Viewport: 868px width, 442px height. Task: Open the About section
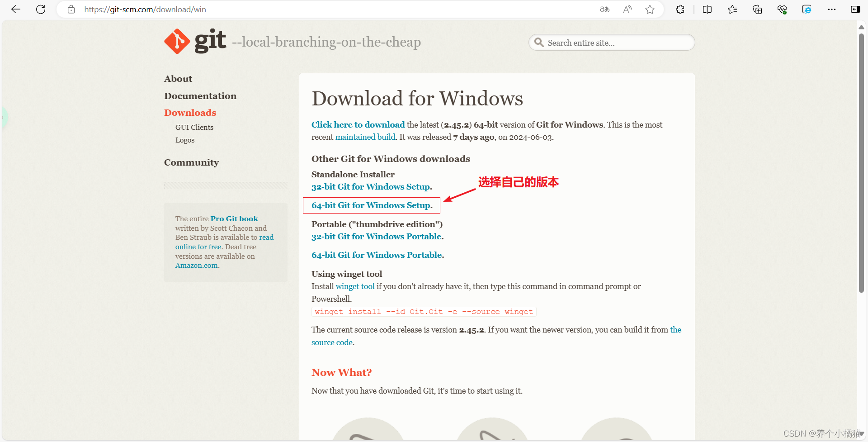(x=178, y=79)
